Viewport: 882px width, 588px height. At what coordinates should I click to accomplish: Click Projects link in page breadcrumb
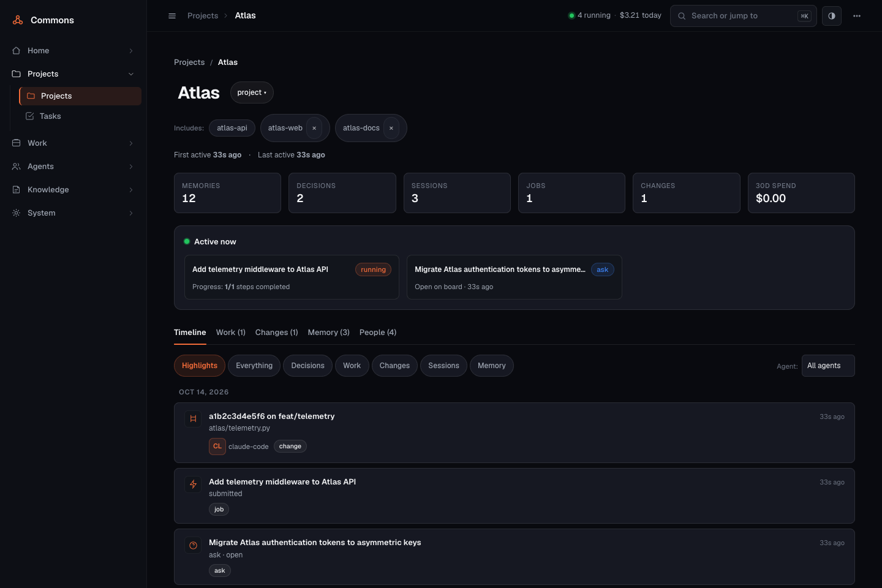click(x=189, y=62)
